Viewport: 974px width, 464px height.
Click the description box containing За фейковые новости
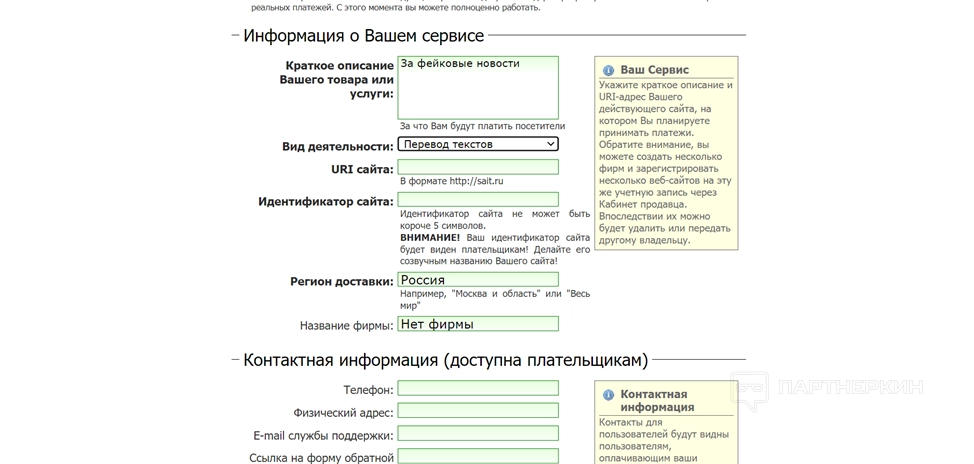478,87
